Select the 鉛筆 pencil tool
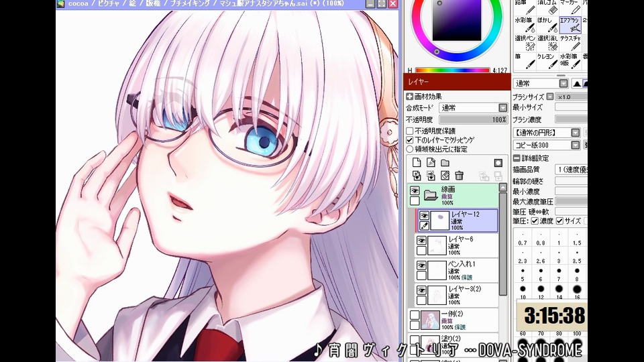 (525, 7)
